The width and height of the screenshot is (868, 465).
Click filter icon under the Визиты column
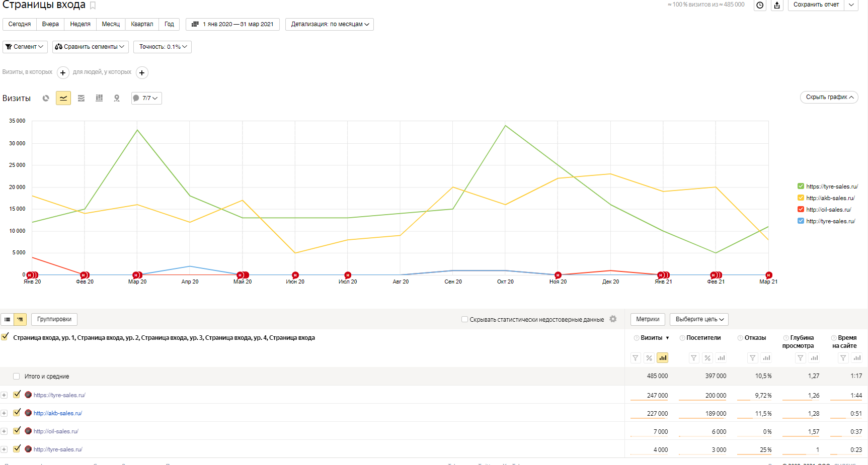[636, 358]
